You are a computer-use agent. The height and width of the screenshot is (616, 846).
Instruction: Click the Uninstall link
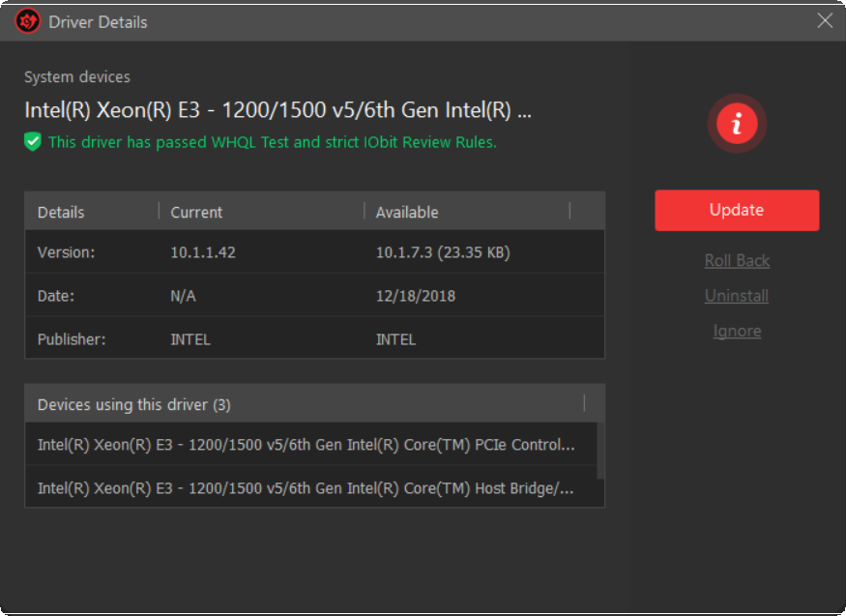pyautogui.click(x=737, y=296)
